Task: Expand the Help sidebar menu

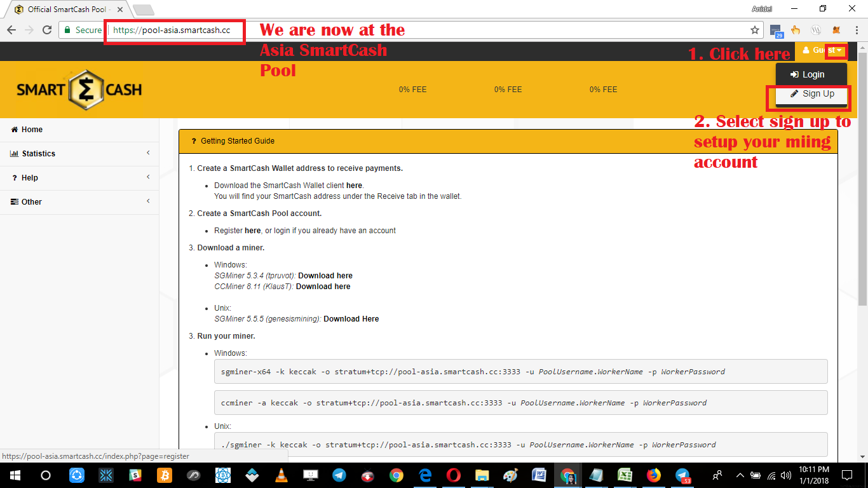Action: pos(79,178)
